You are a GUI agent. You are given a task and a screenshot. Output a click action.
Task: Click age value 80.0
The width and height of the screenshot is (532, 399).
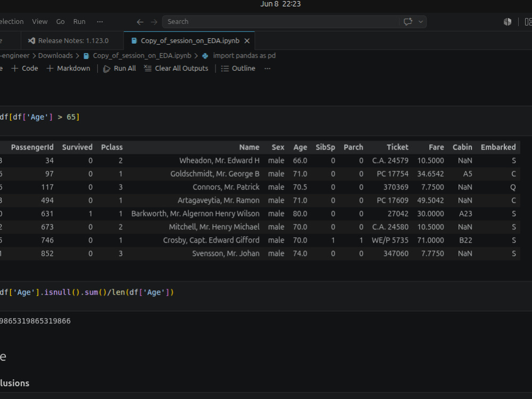[300, 214]
